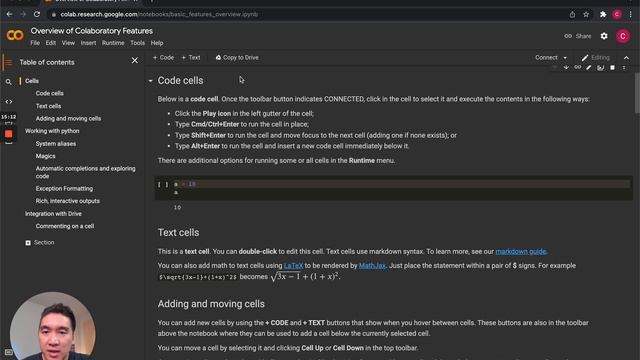This screenshot has height=360, width=640.
Task: Open the Runtime menu
Action: coord(113,43)
